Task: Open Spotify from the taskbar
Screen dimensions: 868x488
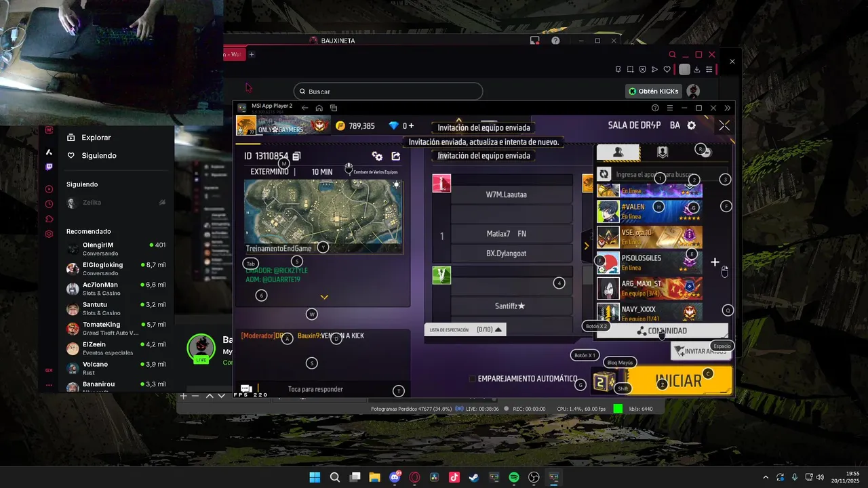Action: (514, 477)
